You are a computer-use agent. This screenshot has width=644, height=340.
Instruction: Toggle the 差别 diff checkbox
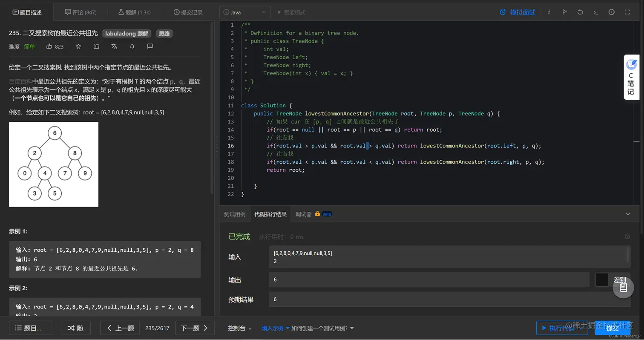(x=602, y=279)
